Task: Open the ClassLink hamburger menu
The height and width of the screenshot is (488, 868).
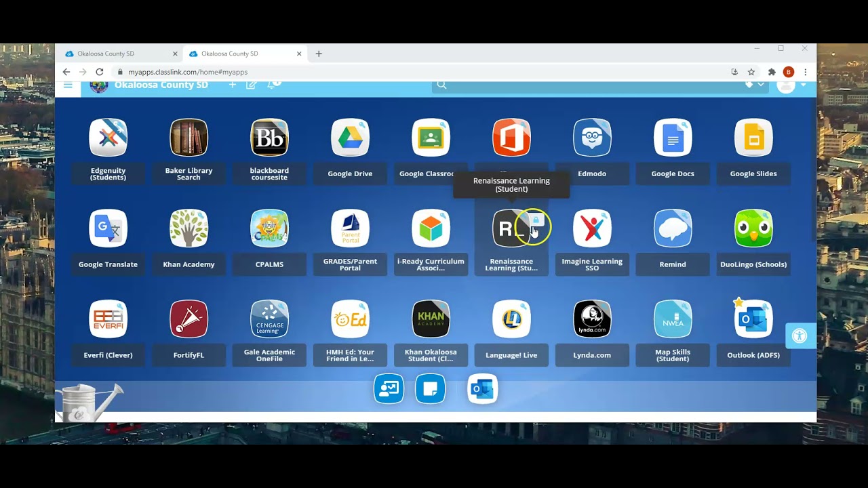Action: click(x=68, y=85)
